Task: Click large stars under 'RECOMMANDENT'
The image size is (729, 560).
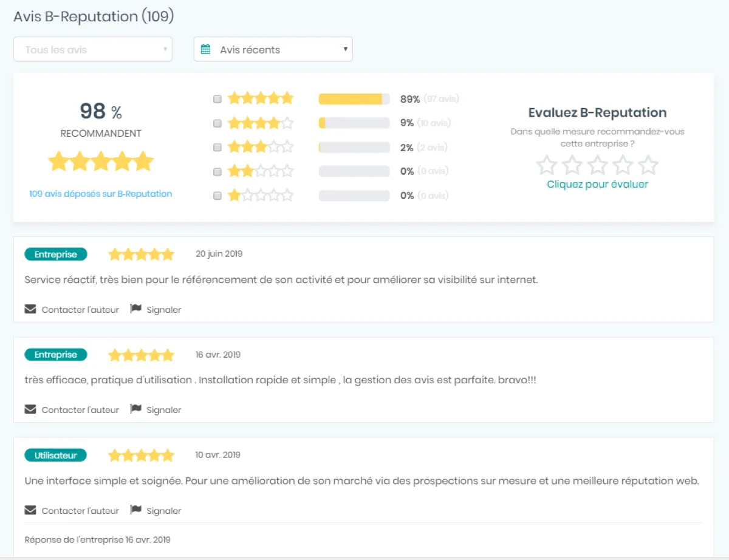Action: tap(101, 162)
